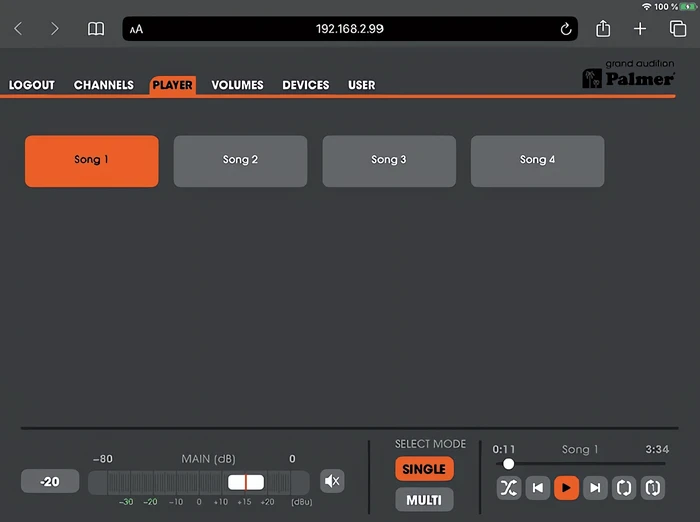Open the USER tab
Image resolution: width=700 pixels, height=522 pixels.
(x=362, y=85)
